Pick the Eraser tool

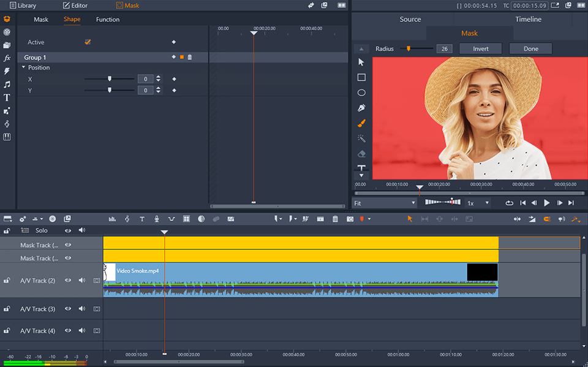click(x=361, y=154)
